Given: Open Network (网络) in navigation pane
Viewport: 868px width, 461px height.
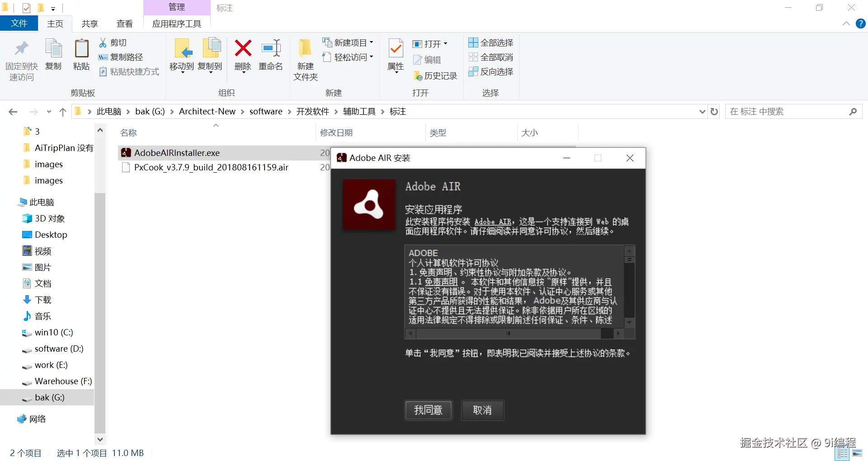Looking at the screenshot, I should (38, 419).
